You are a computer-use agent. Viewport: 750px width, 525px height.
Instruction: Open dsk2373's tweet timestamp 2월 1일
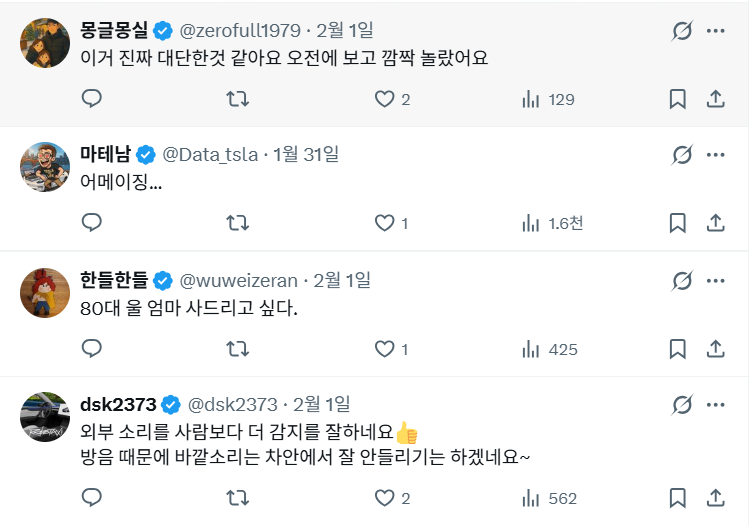[322, 405]
